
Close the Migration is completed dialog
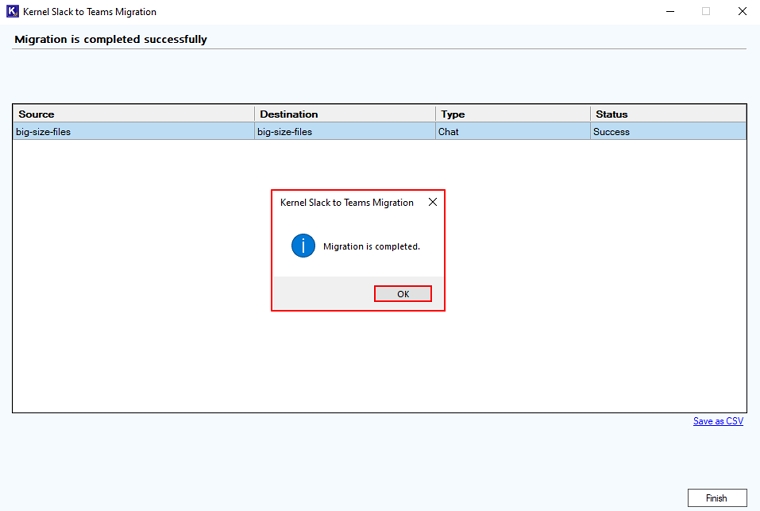tap(433, 202)
